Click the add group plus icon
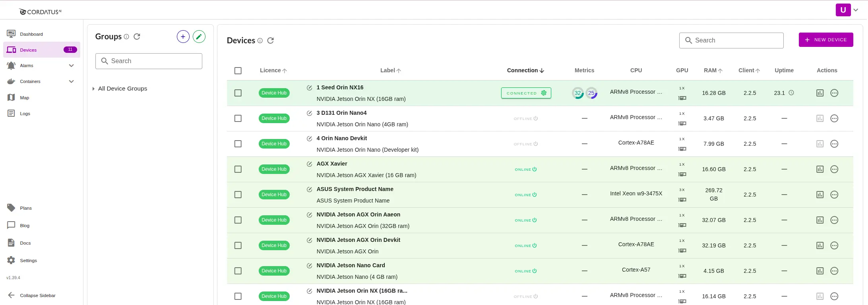The width and height of the screenshot is (868, 305). 183,37
